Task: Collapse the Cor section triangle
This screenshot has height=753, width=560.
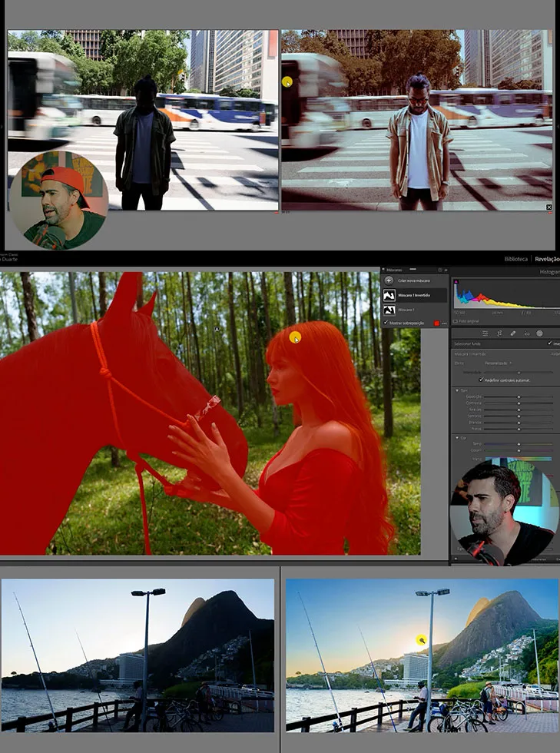Action: click(457, 438)
